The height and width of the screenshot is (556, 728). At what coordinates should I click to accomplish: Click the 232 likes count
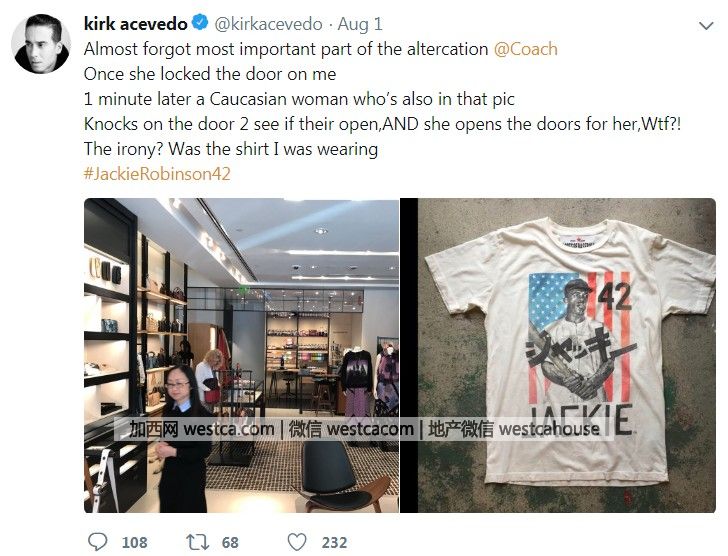pos(334,543)
